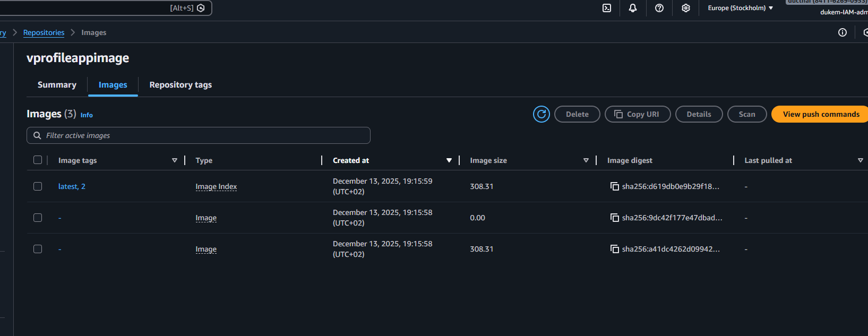Screen dimensions: 868x336
Task: Check the 'latest, 2' image row
Action: point(38,186)
